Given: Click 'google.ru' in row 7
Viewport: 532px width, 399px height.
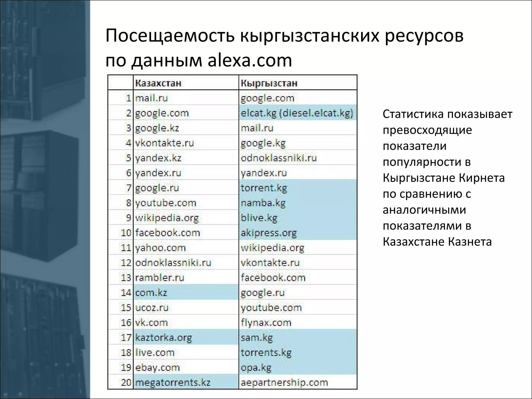Looking at the screenshot, I should (186, 188).
